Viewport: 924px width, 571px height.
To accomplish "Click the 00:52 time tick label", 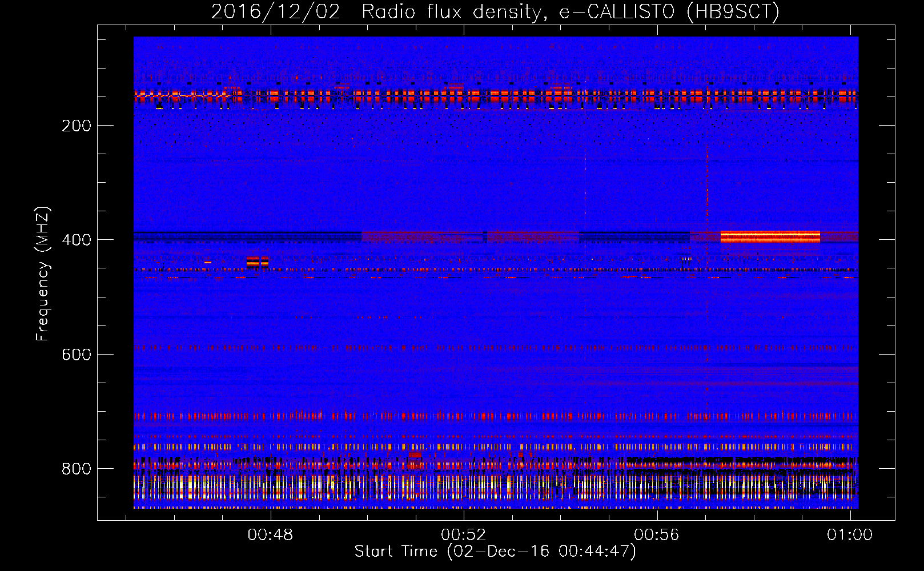I will click(x=464, y=534).
